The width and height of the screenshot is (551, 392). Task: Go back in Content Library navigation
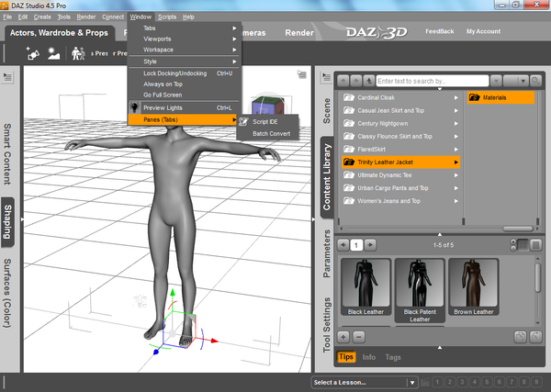click(343, 81)
